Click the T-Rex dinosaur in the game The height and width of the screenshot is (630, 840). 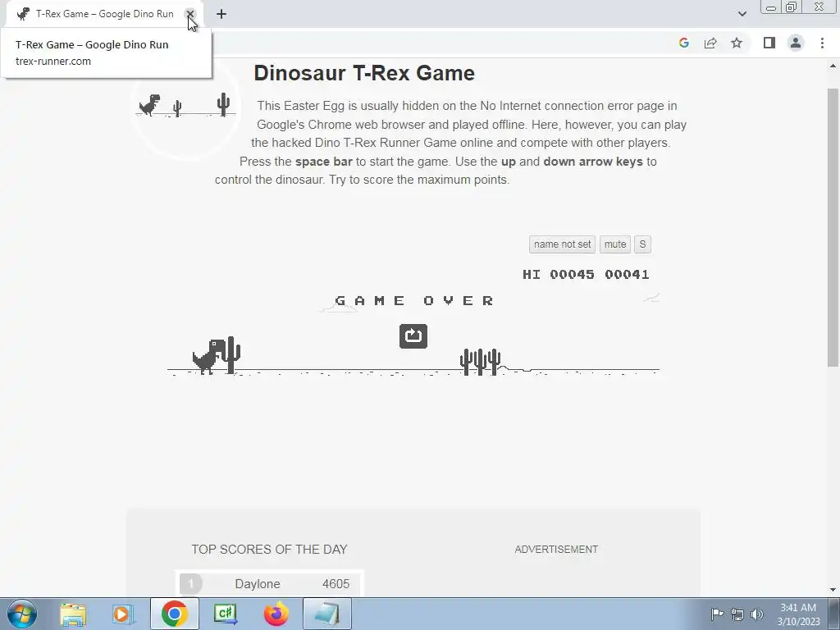tap(209, 356)
